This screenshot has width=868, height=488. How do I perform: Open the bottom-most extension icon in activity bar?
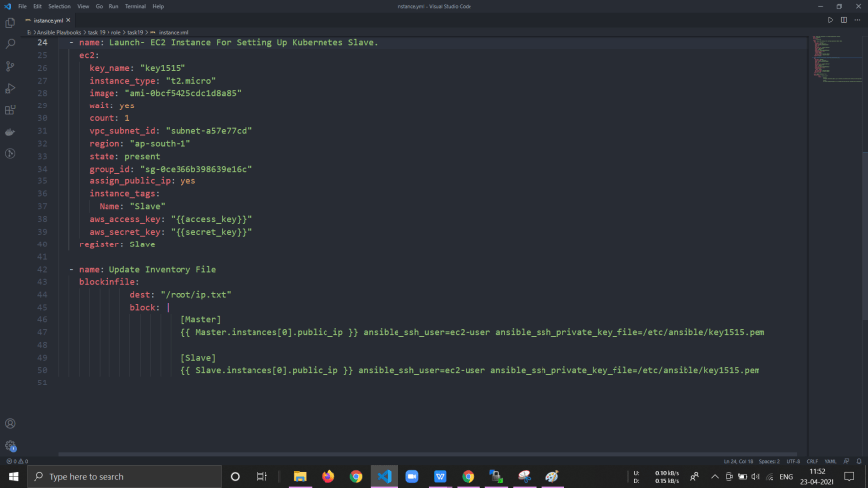(x=10, y=153)
